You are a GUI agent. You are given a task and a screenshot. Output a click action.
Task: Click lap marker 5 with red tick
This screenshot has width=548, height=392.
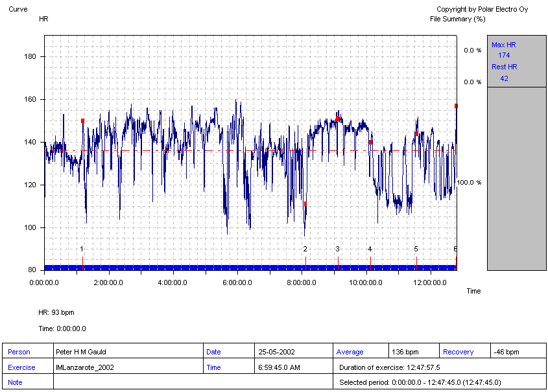(416, 249)
